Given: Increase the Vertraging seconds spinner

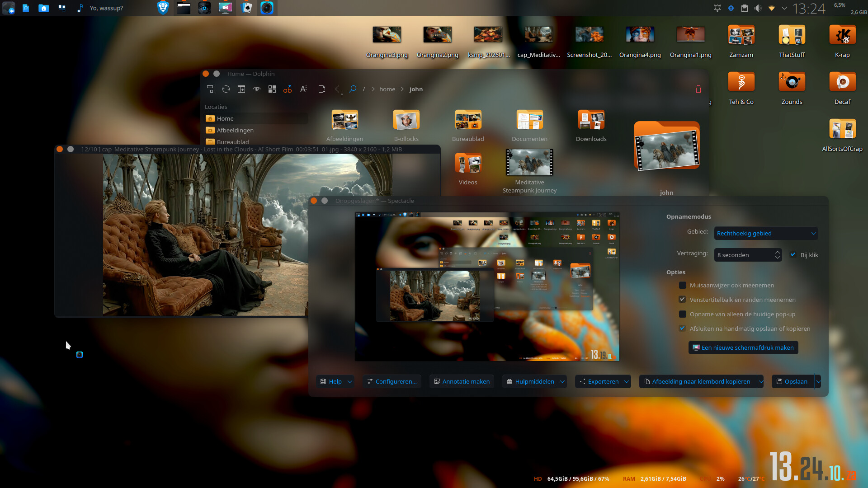Looking at the screenshot, I should point(777,252).
